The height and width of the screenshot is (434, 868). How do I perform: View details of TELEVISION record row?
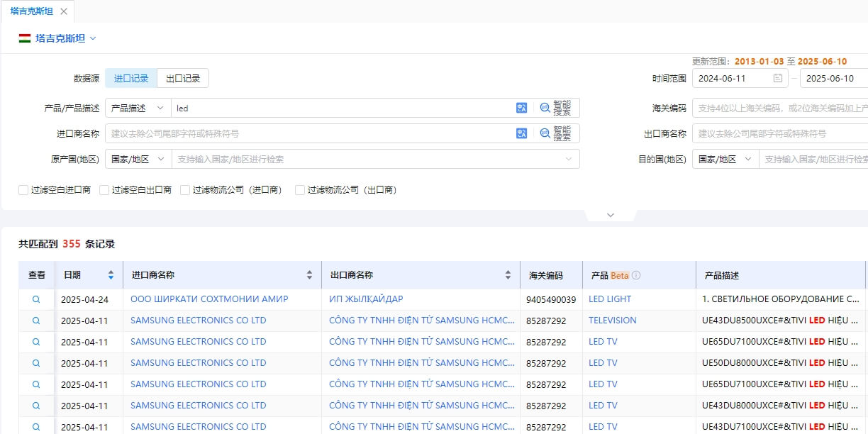click(x=36, y=321)
